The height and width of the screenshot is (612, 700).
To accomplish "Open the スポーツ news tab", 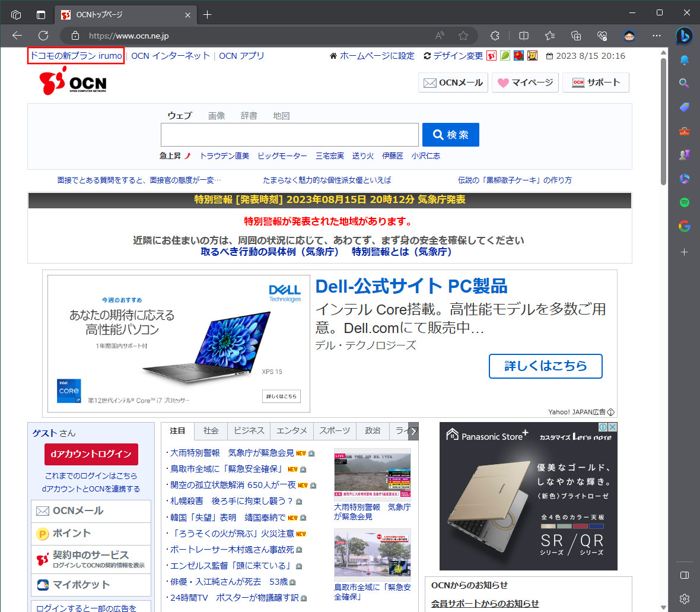I will pyautogui.click(x=335, y=431).
